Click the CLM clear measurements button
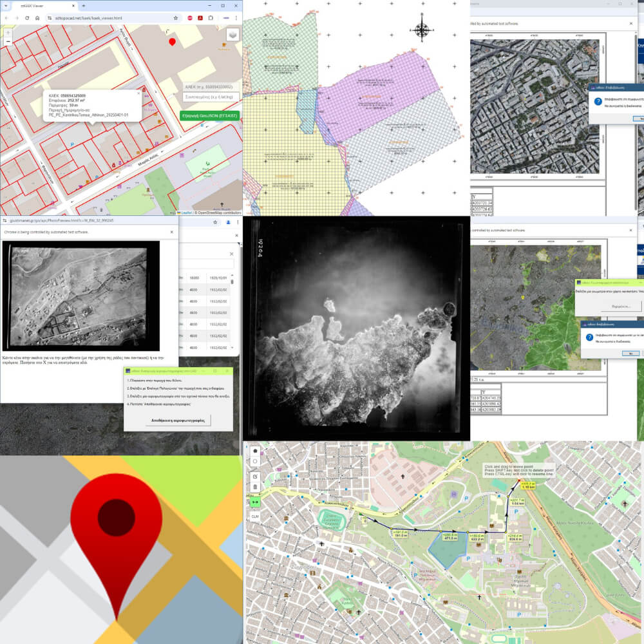This screenshot has height=644, width=644. tap(255, 516)
